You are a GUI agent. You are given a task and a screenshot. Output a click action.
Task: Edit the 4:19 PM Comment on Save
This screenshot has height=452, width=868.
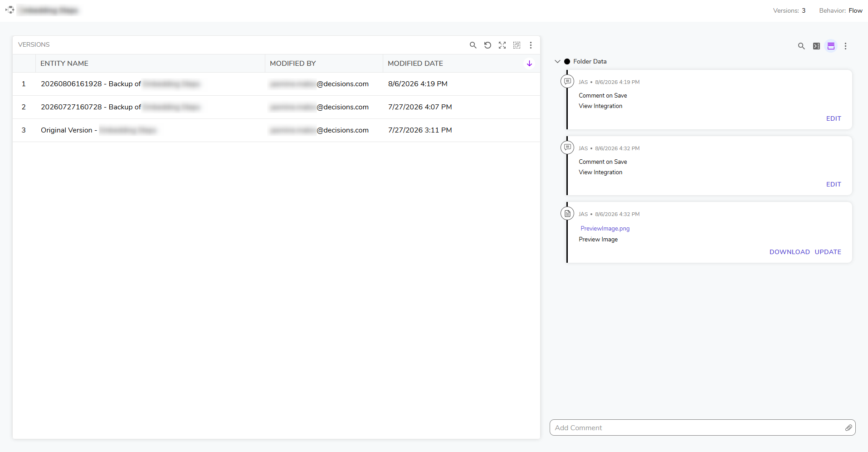pyautogui.click(x=834, y=118)
